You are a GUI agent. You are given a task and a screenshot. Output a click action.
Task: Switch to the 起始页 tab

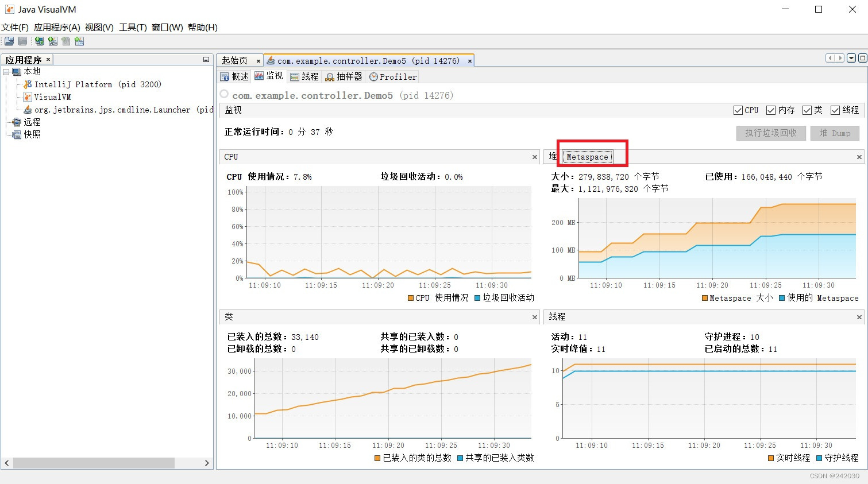(x=234, y=61)
